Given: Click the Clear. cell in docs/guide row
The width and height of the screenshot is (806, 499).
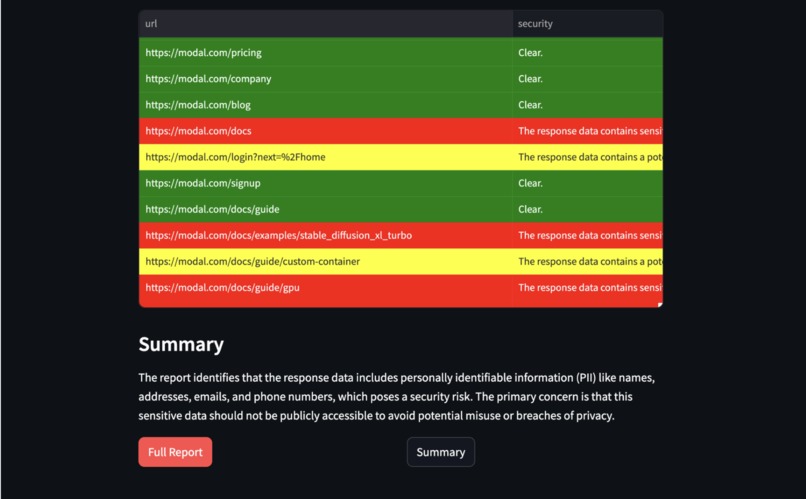Looking at the screenshot, I should [x=588, y=209].
